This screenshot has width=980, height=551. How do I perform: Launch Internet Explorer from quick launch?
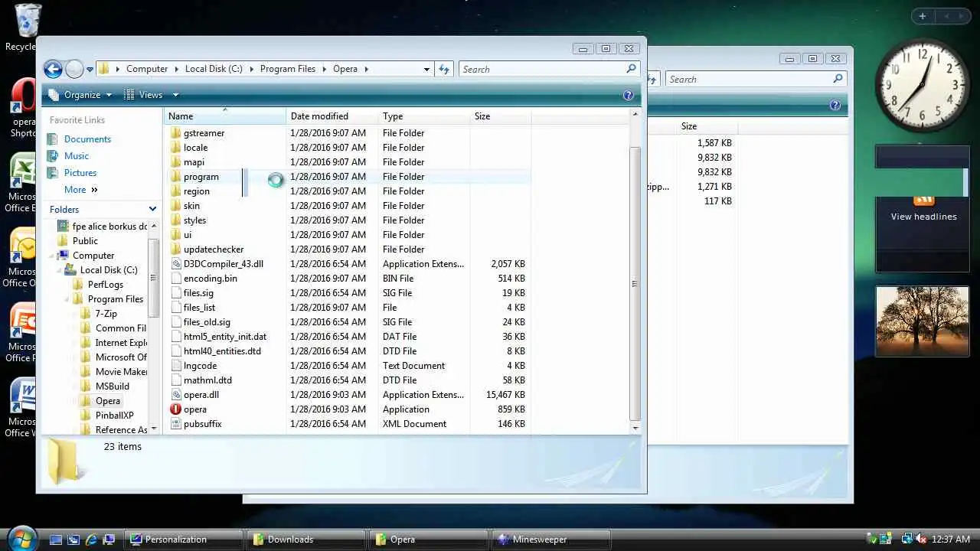click(x=91, y=540)
